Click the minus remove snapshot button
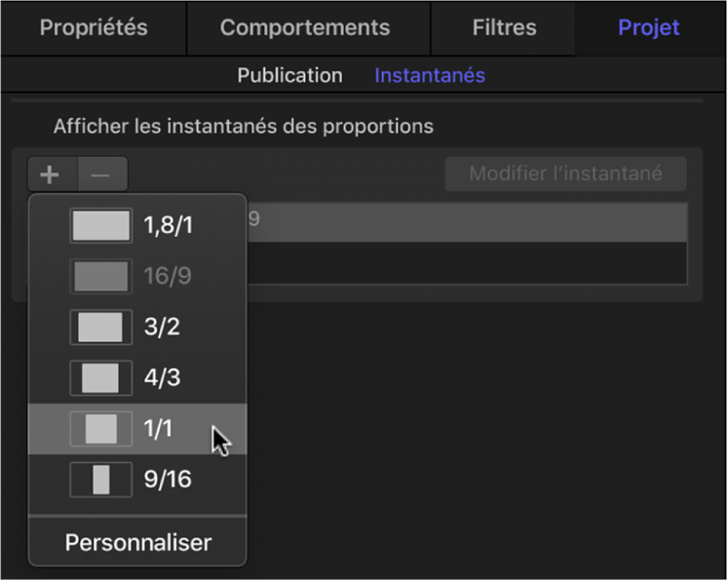This screenshot has width=728, height=581. point(101,175)
